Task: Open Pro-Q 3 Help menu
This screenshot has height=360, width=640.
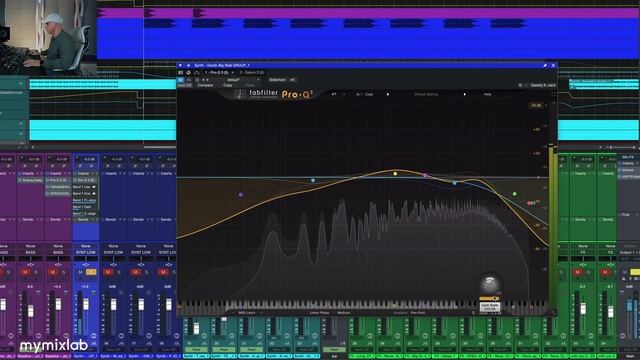Action: 487,94
